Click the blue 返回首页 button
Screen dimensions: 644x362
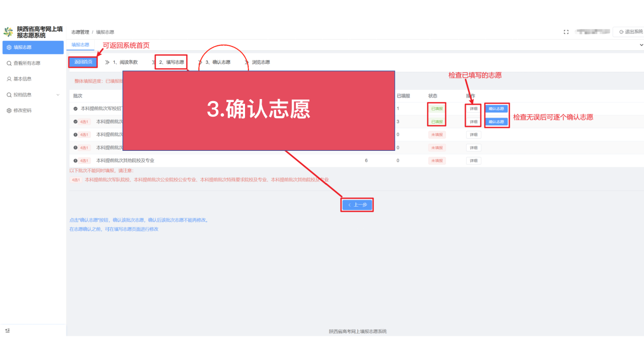pos(83,62)
